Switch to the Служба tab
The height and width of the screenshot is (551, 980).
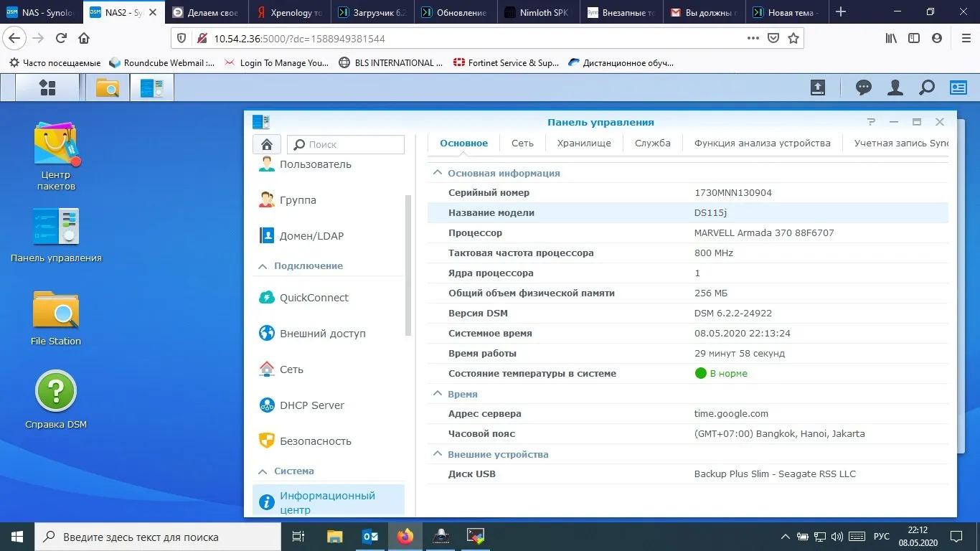[653, 143]
